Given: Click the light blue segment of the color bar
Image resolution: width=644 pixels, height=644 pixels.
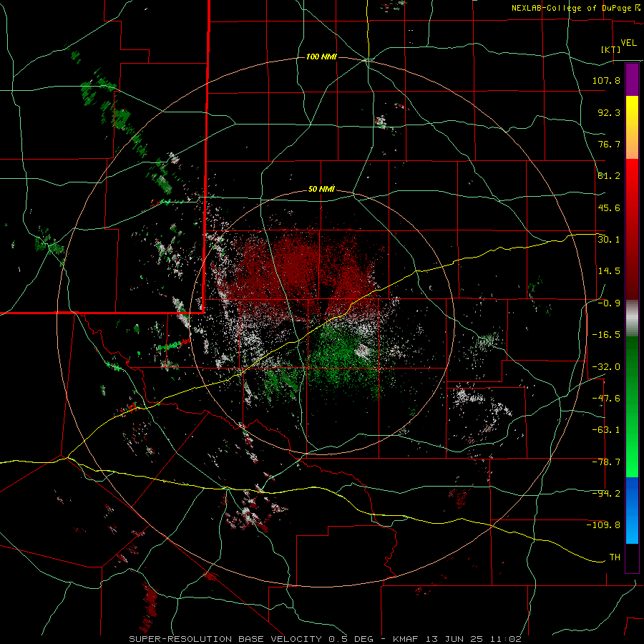Looking at the screenshot, I should click(632, 510).
